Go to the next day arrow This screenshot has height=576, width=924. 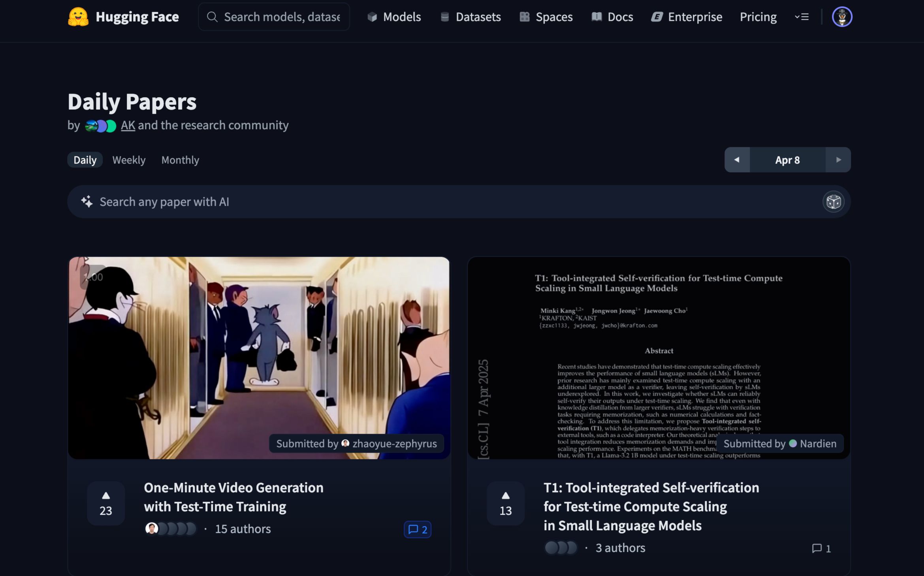[838, 160]
